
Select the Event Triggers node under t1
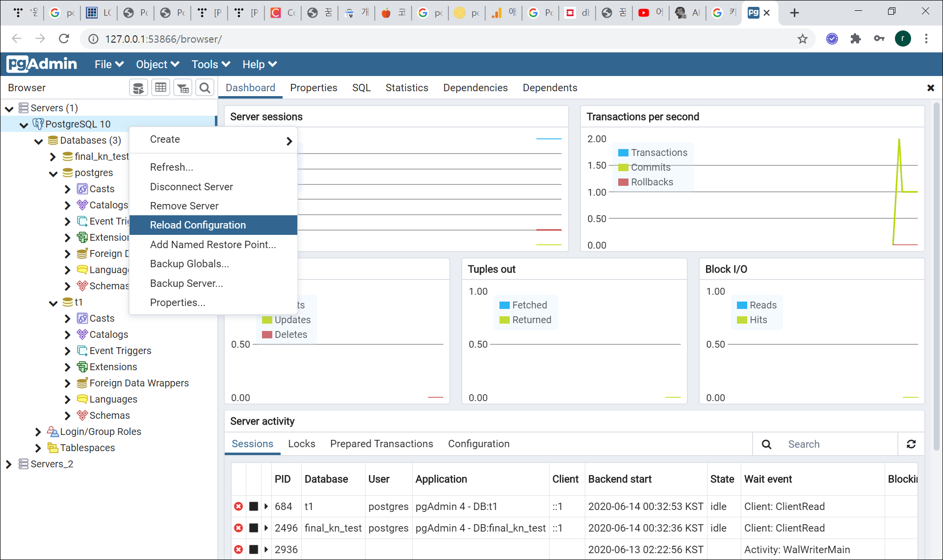click(120, 351)
